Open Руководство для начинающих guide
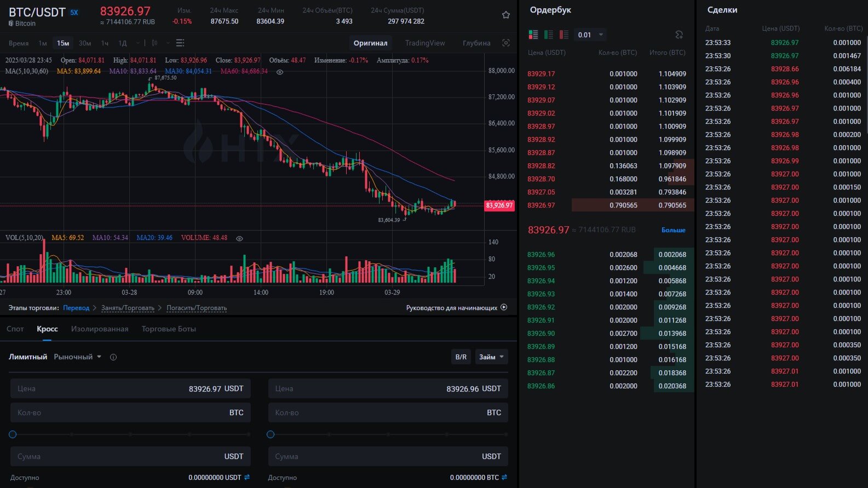 point(456,308)
